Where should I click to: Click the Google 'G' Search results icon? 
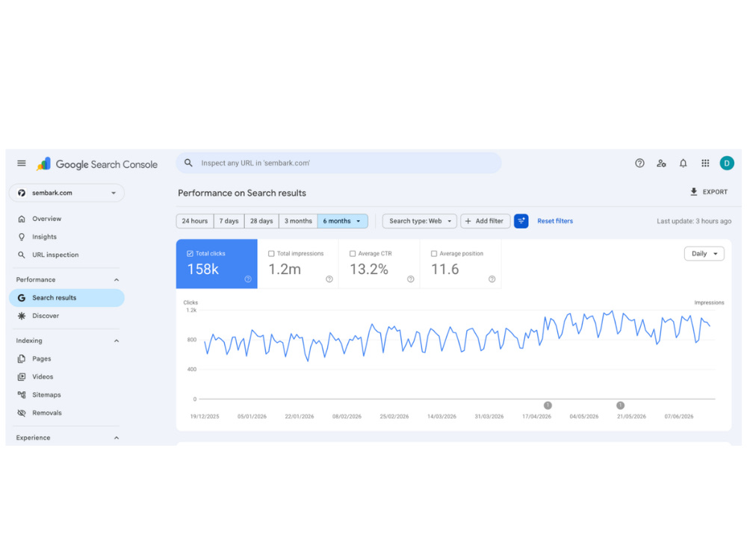22,298
